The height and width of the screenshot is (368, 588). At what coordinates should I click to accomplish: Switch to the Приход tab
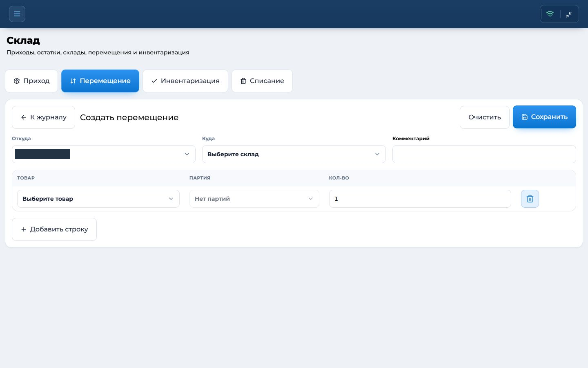click(31, 81)
